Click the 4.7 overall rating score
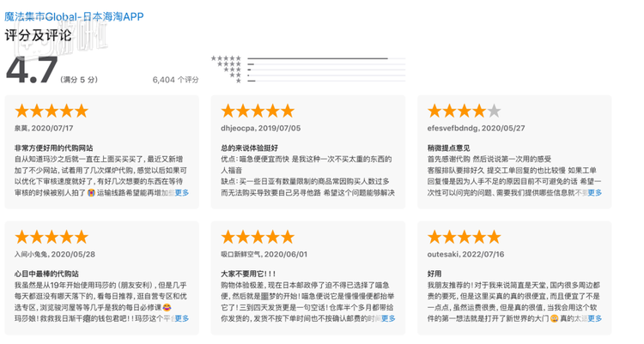Image resolution: width=644 pixels, height=344 pixels. pyautogui.click(x=32, y=69)
